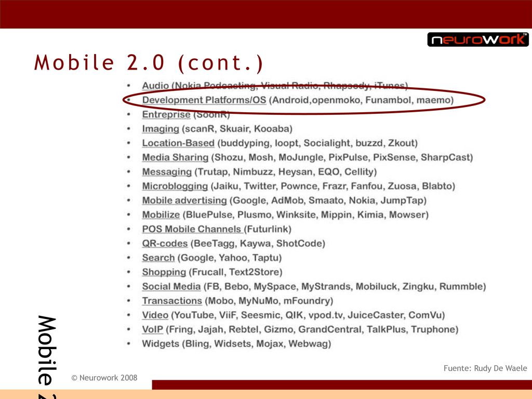
Task: Click the Video category link
Action: (x=155, y=315)
